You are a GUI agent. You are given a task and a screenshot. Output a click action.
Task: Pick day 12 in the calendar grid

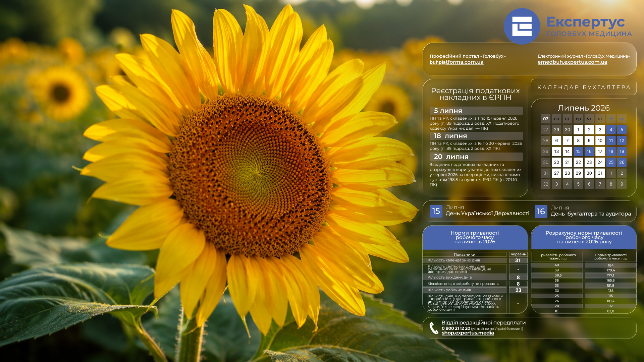click(622, 141)
